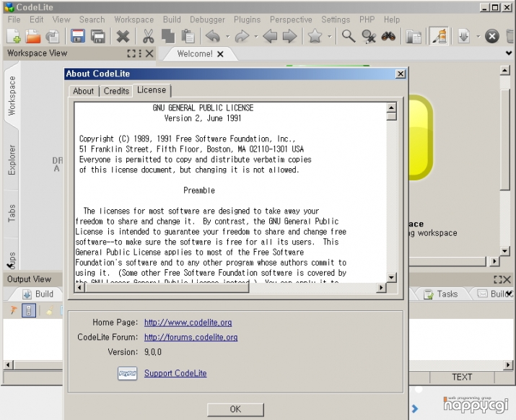Click the Find and Replace icon
Viewport: 516px width, 420px height.
pos(369,36)
